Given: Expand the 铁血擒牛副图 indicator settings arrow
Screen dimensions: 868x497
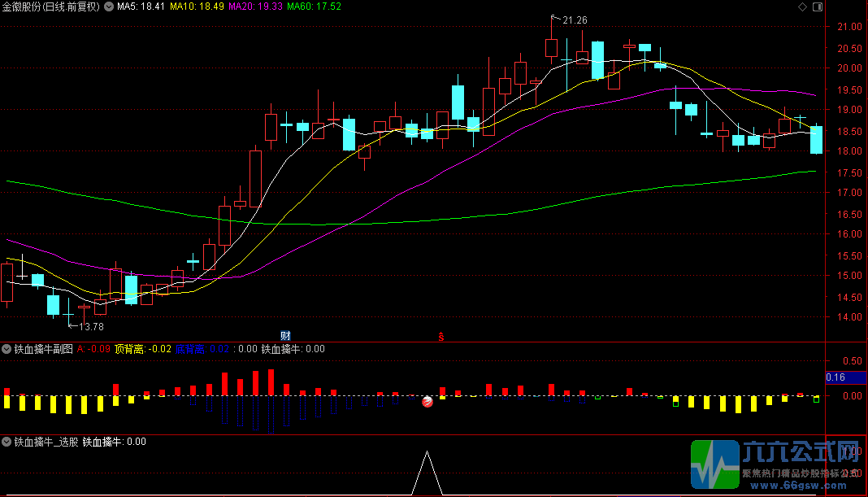Looking at the screenshot, I should coord(7,349).
